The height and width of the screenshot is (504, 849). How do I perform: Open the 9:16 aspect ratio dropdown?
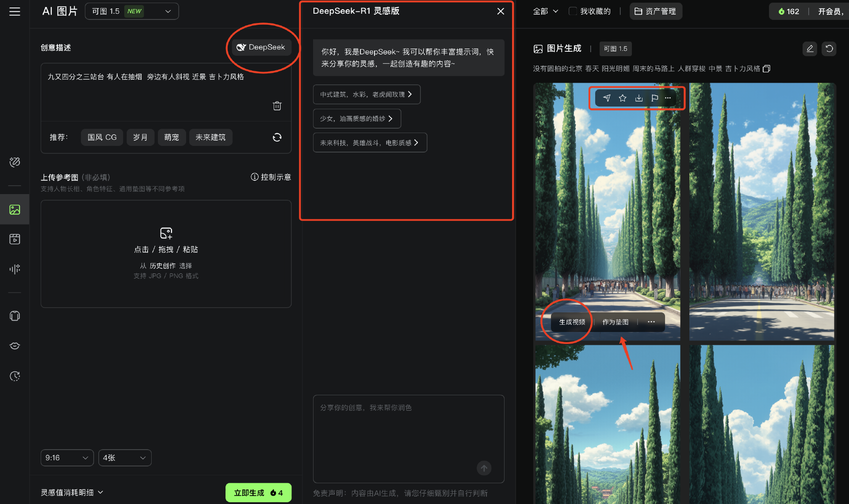(67, 458)
